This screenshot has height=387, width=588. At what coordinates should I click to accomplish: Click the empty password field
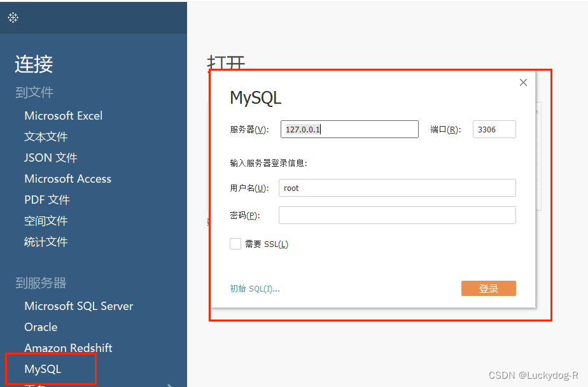[x=397, y=215]
